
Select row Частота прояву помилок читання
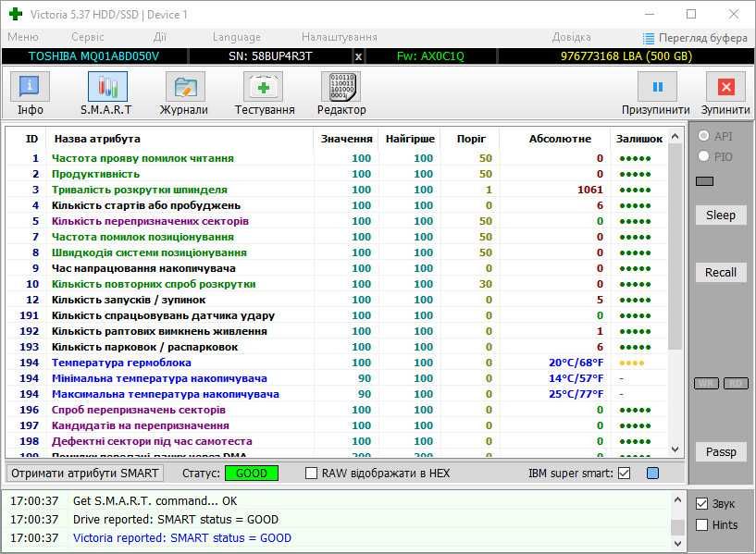(x=337, y=158)
